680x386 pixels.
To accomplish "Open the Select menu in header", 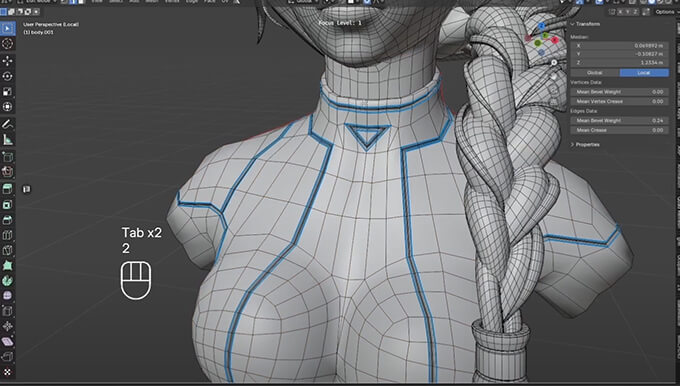I will coord(116,2).
